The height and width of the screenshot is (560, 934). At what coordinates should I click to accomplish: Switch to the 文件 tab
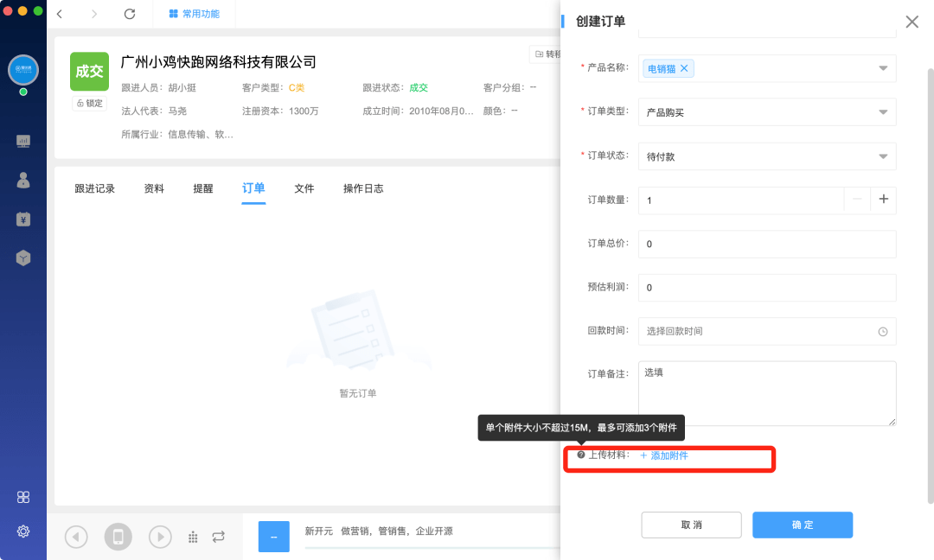pos(304,188)
